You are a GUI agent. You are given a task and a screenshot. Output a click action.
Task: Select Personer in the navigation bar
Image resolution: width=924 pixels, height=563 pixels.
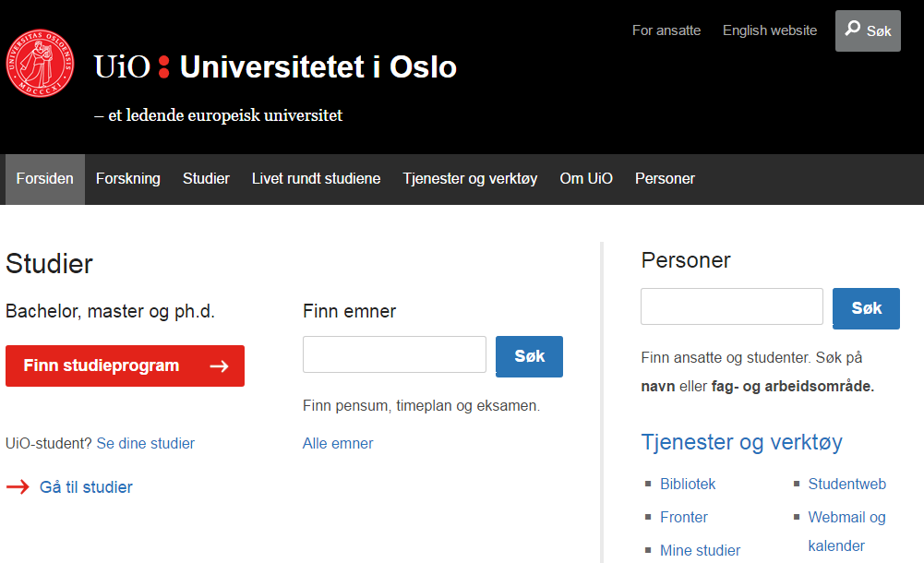coord(666,179)
